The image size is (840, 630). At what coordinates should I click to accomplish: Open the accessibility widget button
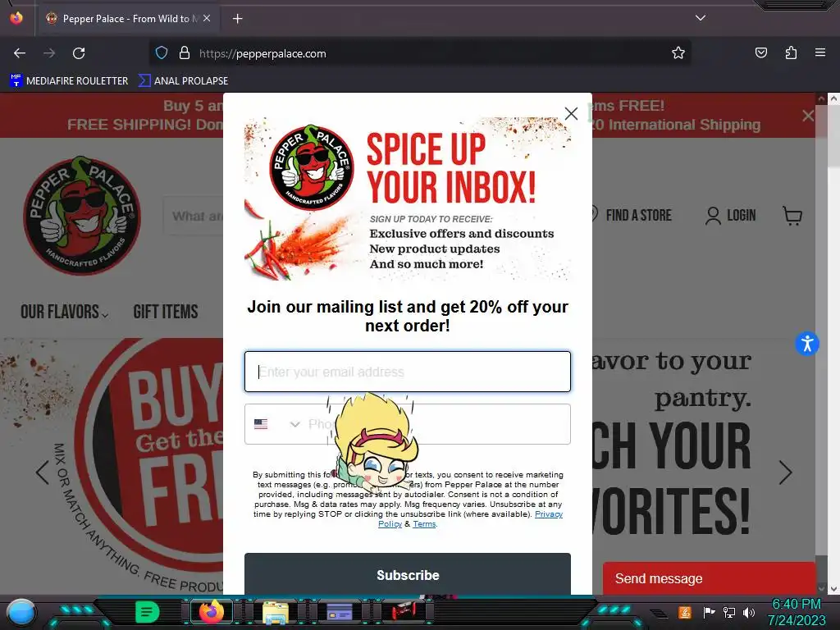coord(807,344)
